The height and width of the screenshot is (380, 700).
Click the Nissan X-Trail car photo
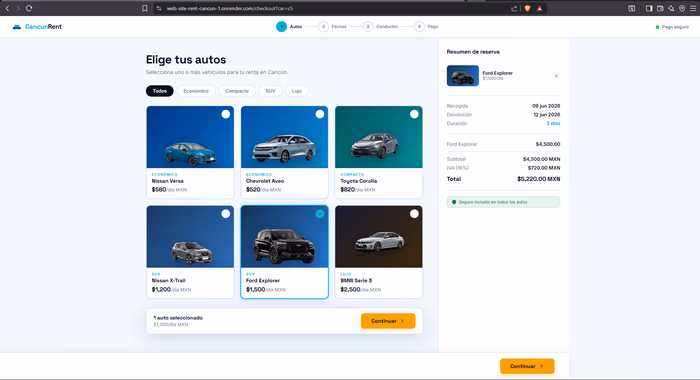(190, 237)
